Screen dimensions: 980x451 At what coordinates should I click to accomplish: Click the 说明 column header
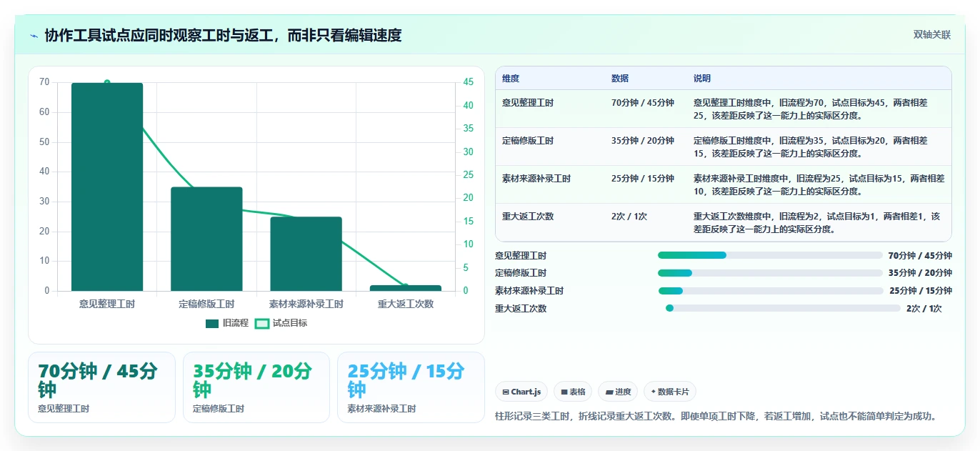[x=702, y=79]
